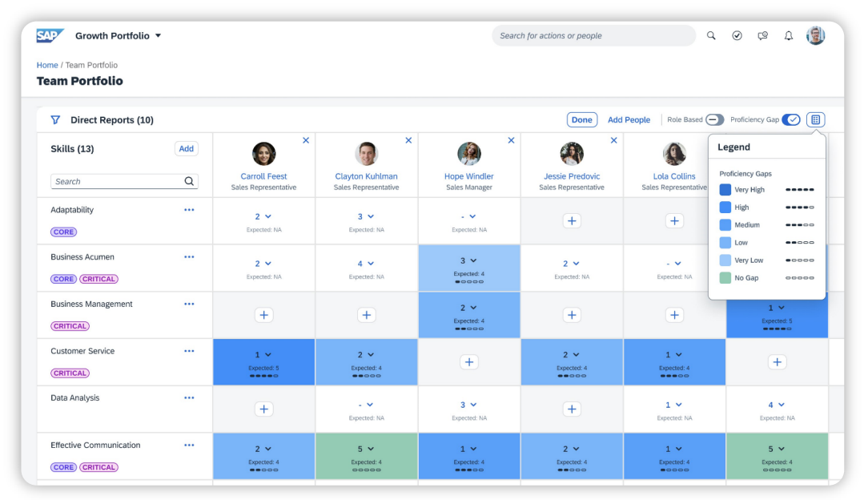Screen dimensions: 868x500
Task: Open Hope Windler profile link
Action: coord(469,176)
